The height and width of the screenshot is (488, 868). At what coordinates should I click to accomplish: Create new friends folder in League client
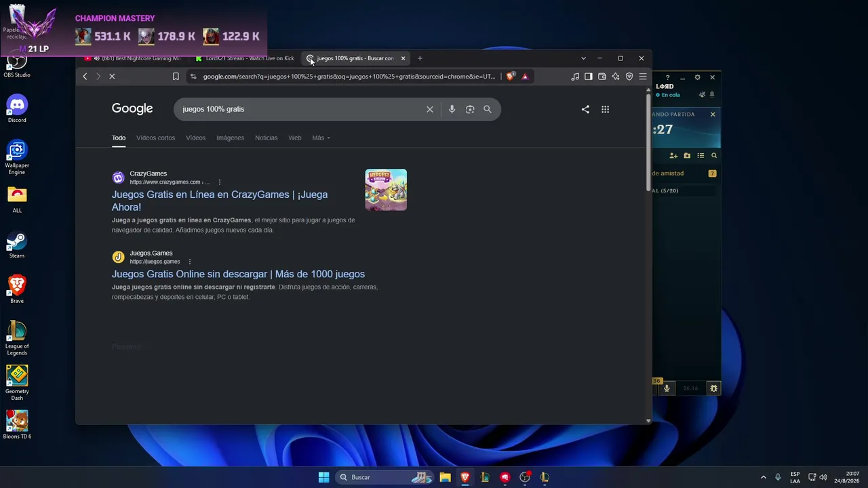point(687,156)
